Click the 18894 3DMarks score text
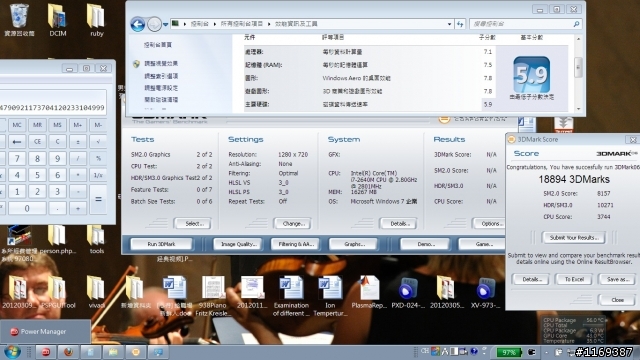This screenshot has width=640, height=360. [x=573, y=179]
